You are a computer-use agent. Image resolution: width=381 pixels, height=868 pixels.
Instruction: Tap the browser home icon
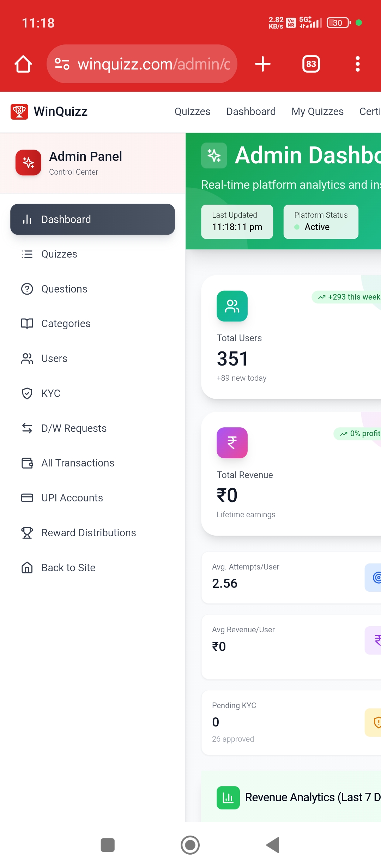(23, 64)
